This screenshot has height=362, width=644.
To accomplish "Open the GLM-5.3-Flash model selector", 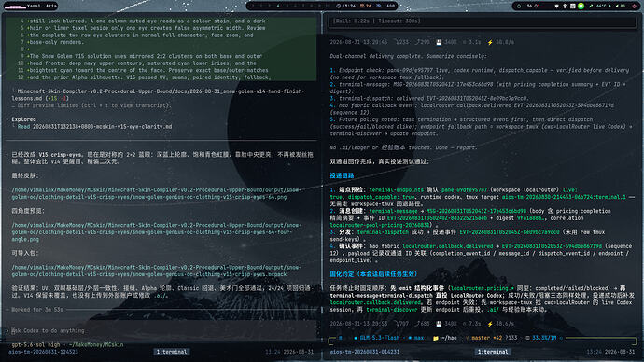I will (380, 338).
